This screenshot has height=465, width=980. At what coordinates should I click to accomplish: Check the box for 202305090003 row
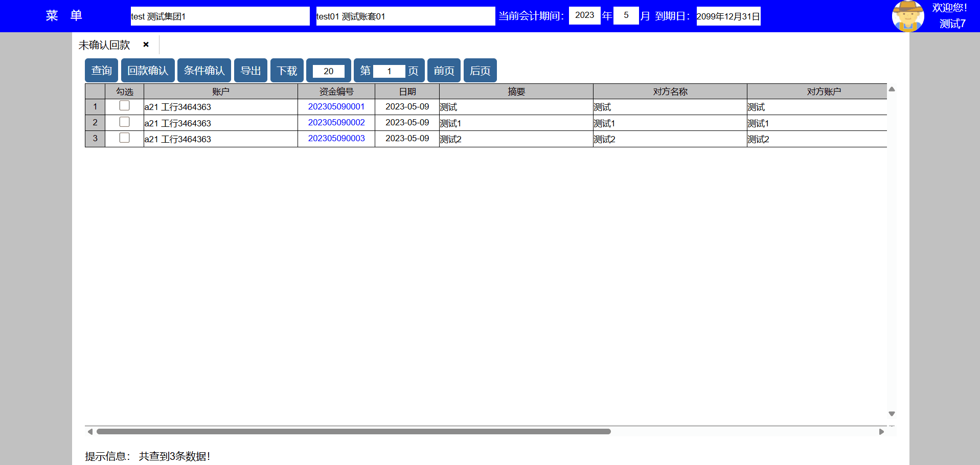pyautogui.click(x=124, y=138)
